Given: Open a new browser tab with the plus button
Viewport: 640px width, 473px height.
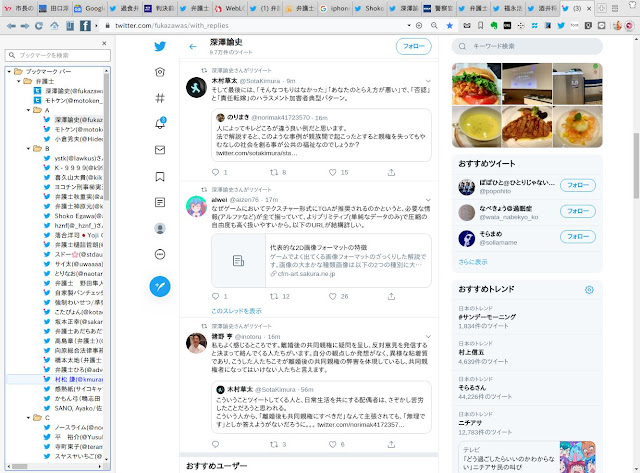Looking at the screenshot, I should point(601,8).
